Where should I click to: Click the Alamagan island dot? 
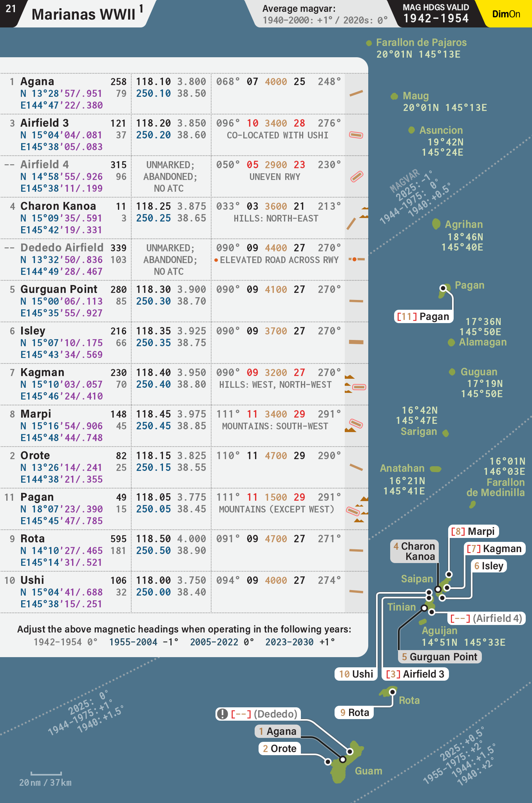tap(451, 343)
